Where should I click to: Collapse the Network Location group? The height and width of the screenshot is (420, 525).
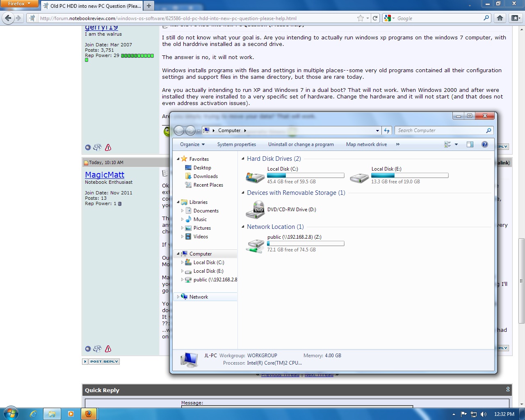pos(243,227)
